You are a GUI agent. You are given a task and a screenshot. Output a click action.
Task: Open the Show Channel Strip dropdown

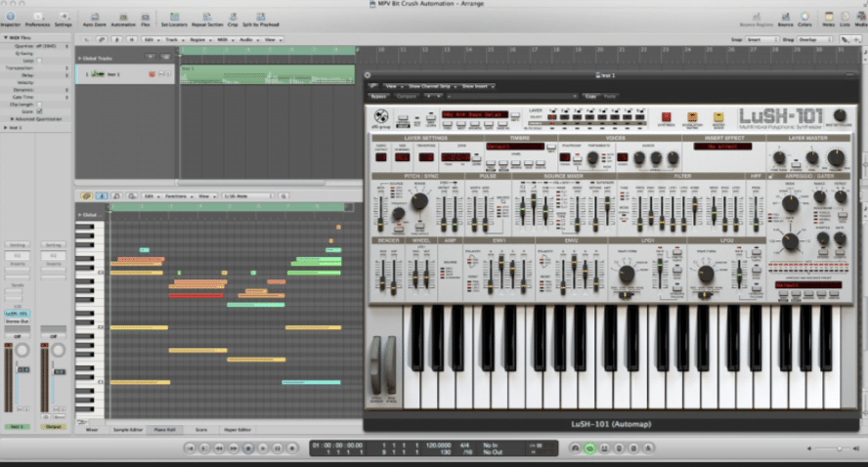coord(431,86)
